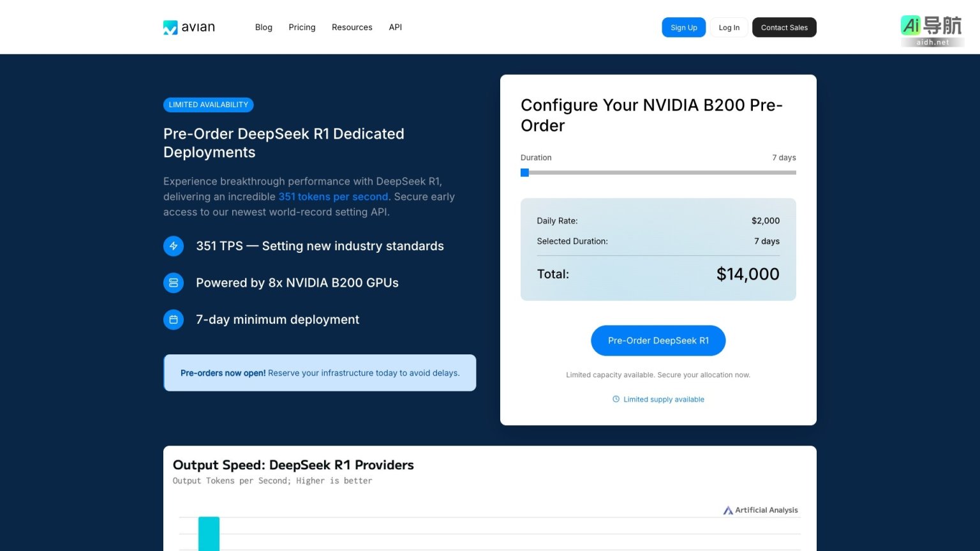980x551 pixels.
Task: Click the avian logo icon
Action: [x=170, y=27]
